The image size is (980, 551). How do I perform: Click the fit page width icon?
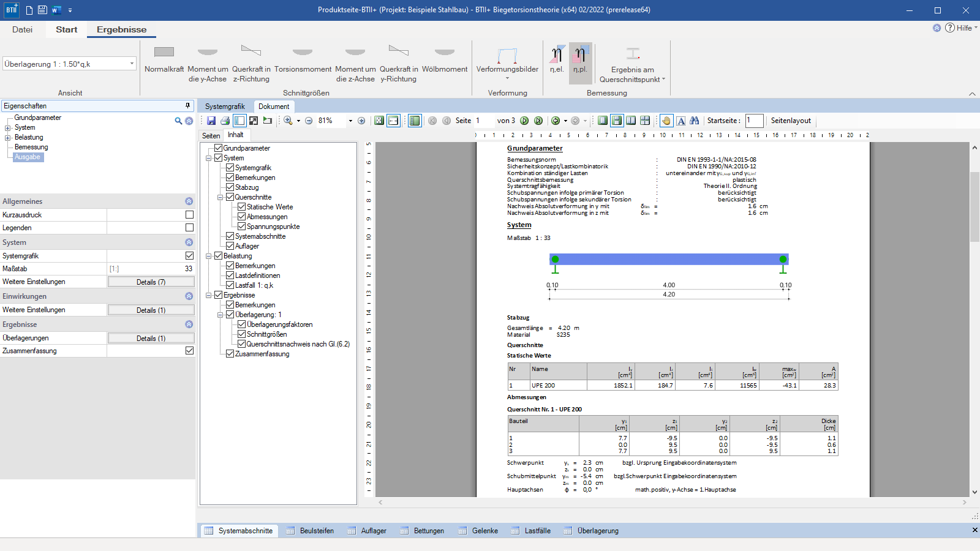tap(393, 121)
